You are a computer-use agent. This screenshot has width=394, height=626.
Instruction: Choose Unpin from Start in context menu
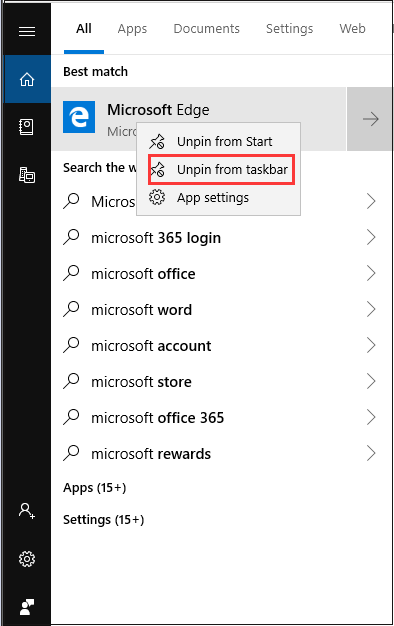pos(218,141)
